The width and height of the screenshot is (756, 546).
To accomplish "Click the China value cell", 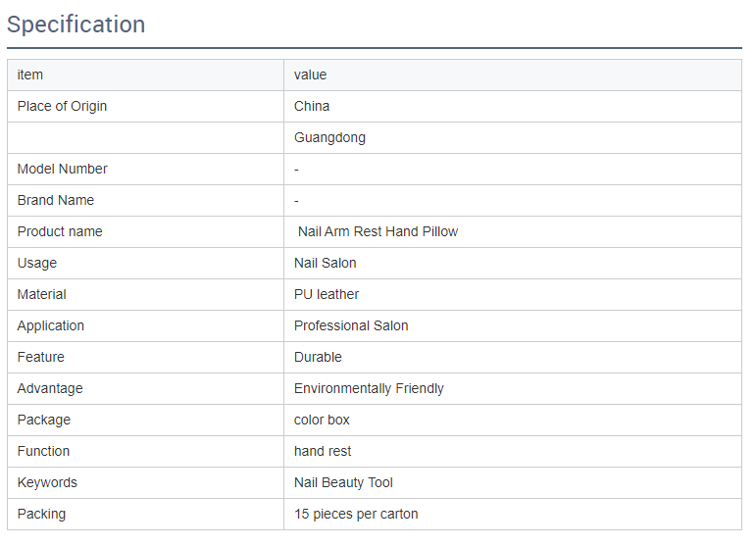I will [513, 107].
